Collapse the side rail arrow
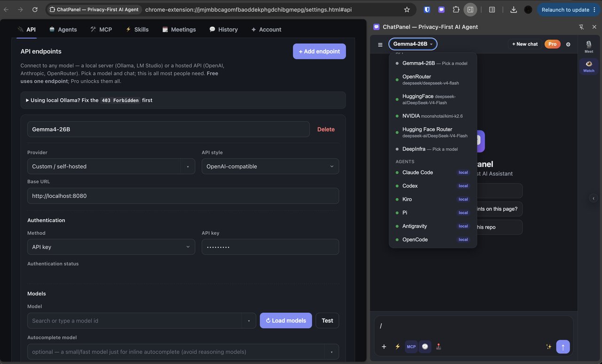602x364 pixels. point(594,198)
